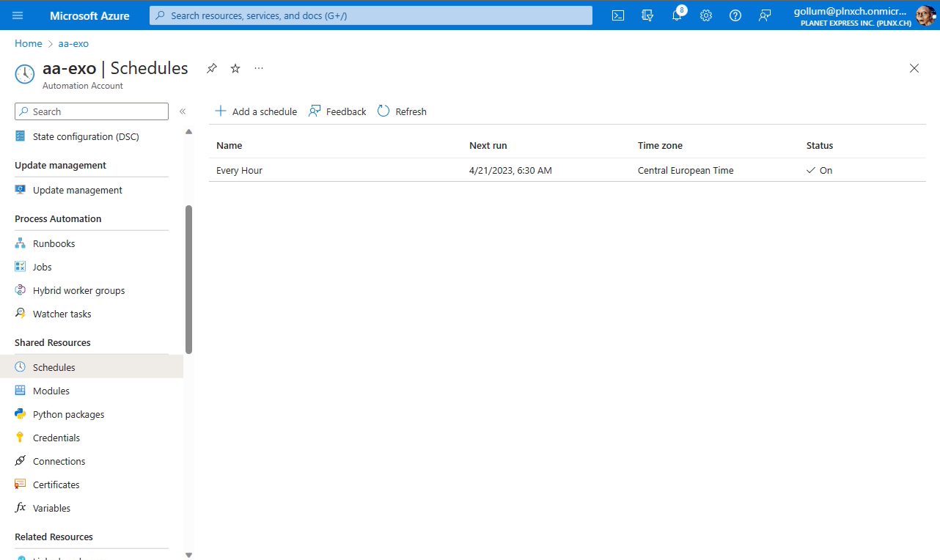Open portal settings gear
Image resolution: width=940 pixels, height=560 pixels.
click(705, 15)
